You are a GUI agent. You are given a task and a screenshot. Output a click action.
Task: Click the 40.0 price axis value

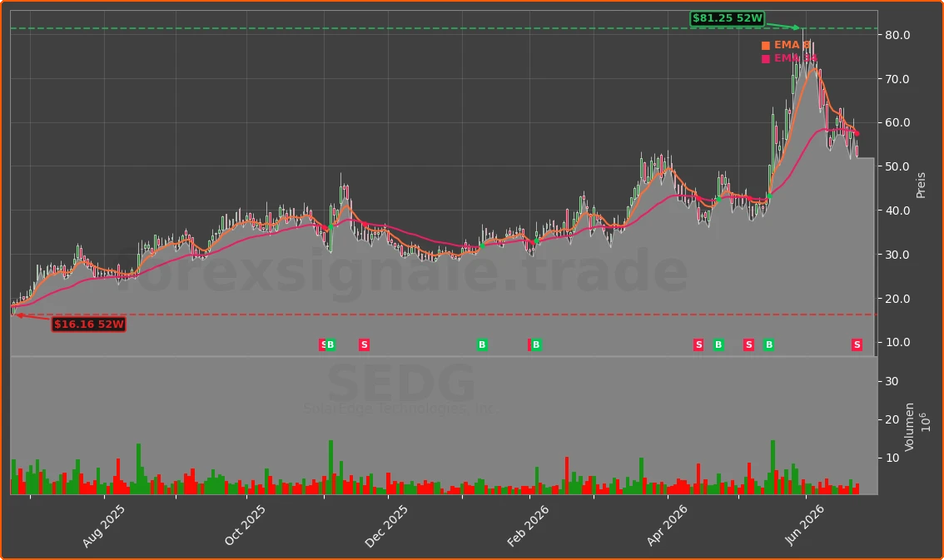click(897, 211)
